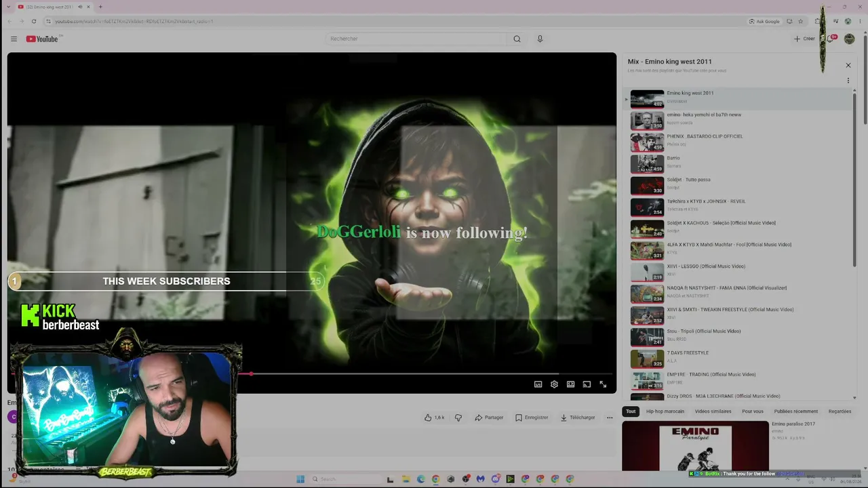Open more actions ellipsis below video

(609, 418)
